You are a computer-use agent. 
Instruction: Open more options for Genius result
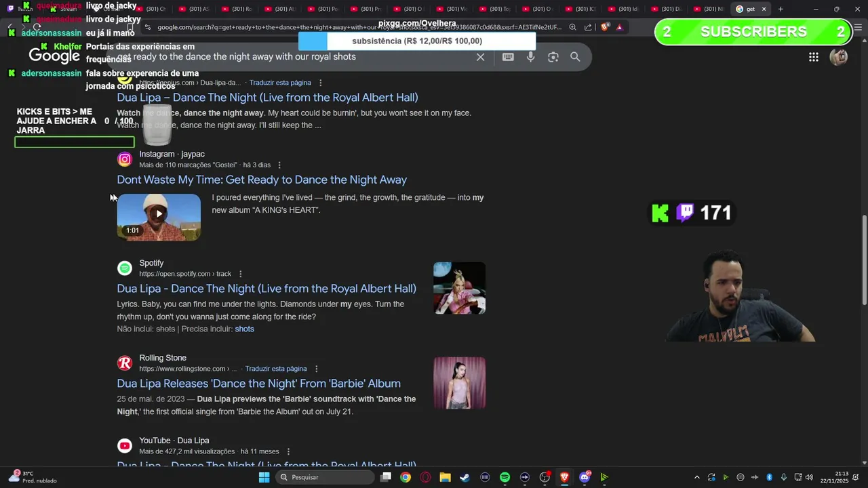[x=320, y=83]
